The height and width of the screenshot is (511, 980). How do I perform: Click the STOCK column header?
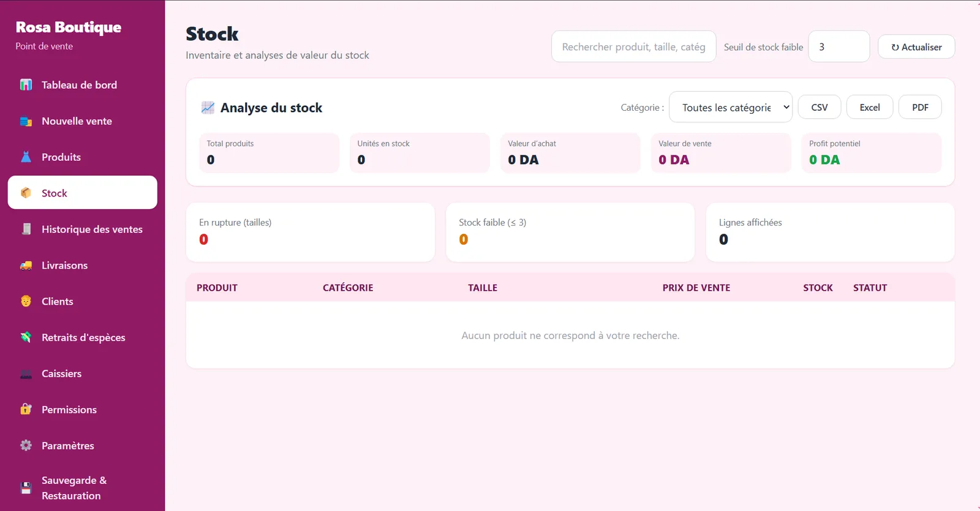tap(818, 288)
